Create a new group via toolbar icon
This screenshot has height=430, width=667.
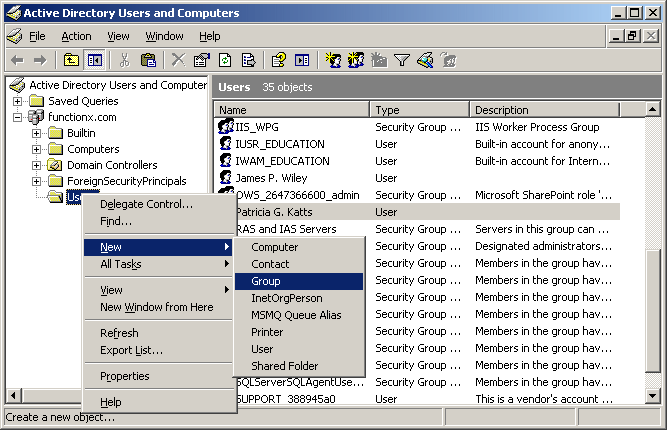click(x=356, y=60)
